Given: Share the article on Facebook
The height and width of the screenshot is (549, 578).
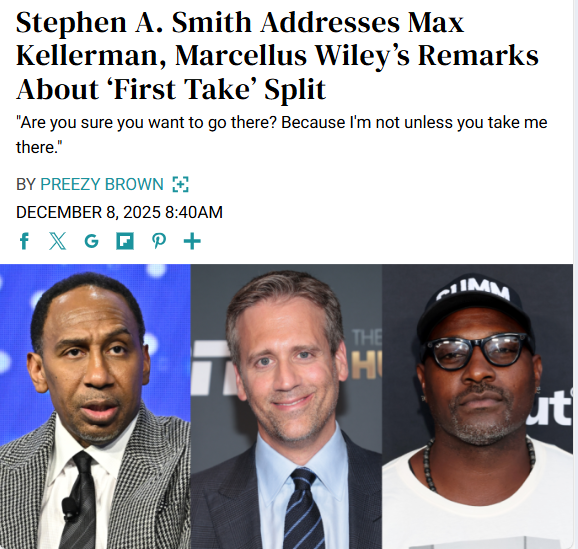Looking at the screenshot, I should [x=24, y=241].
